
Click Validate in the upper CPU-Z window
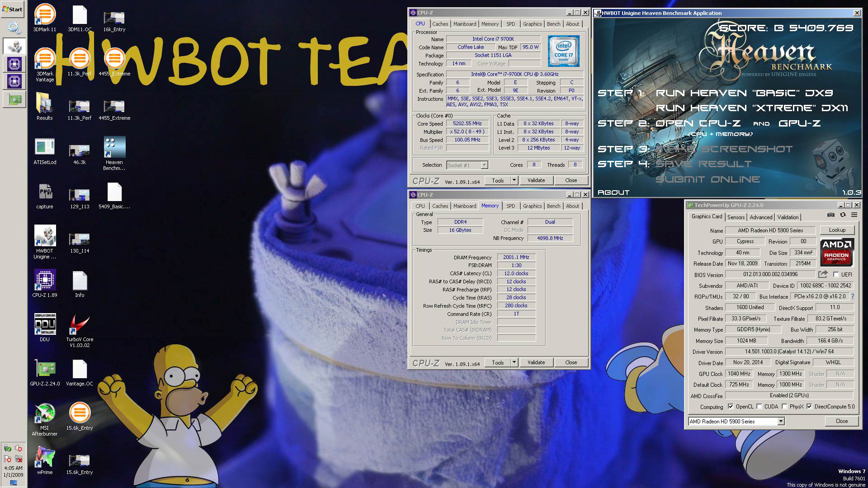pyautogui.click(x=536, y=180)
